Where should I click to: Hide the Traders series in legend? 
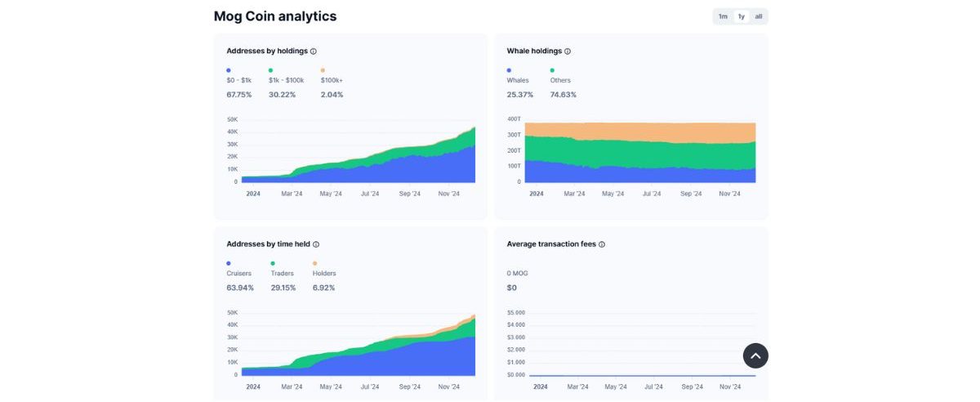(x=282, y=273)
